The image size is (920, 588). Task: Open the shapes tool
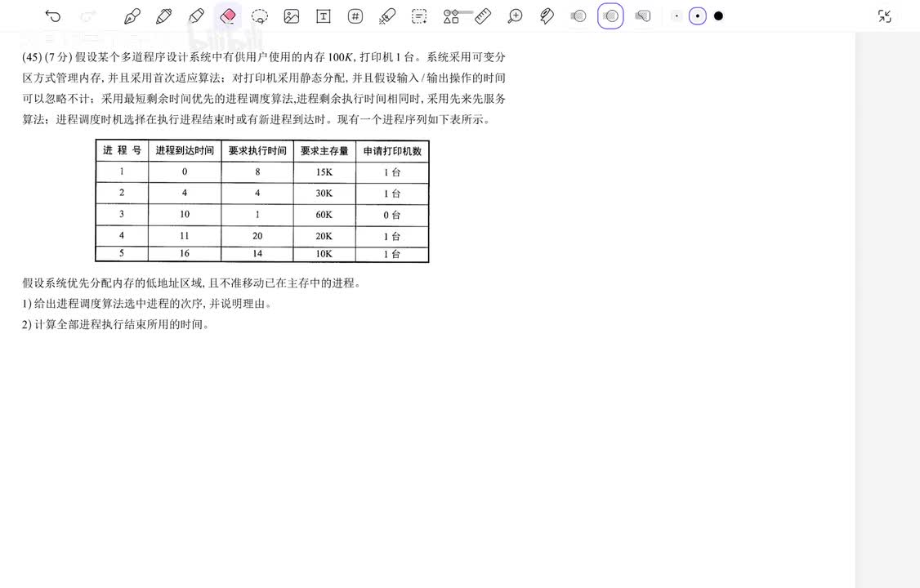point(451,16)
